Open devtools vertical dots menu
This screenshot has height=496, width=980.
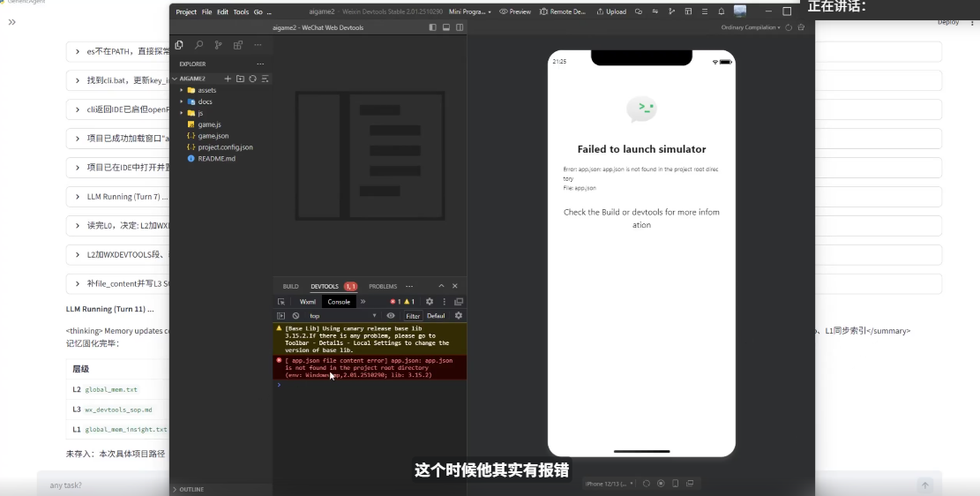445,302
